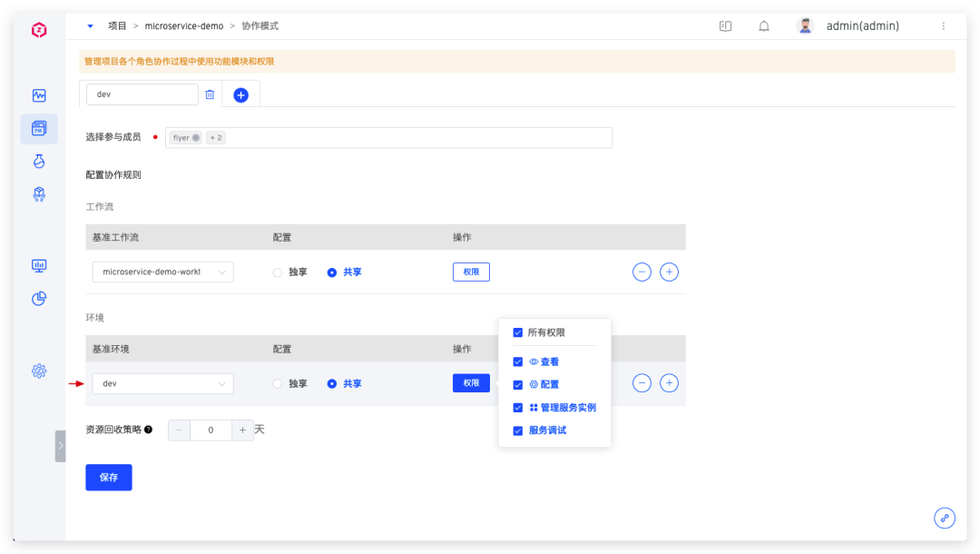
Task: Delete the dev collaboration mode tab
Action: [x=210, y=94]
